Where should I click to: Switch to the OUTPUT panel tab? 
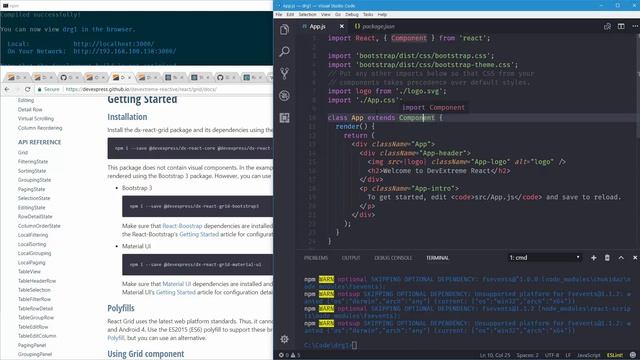[x=351, y=258]
